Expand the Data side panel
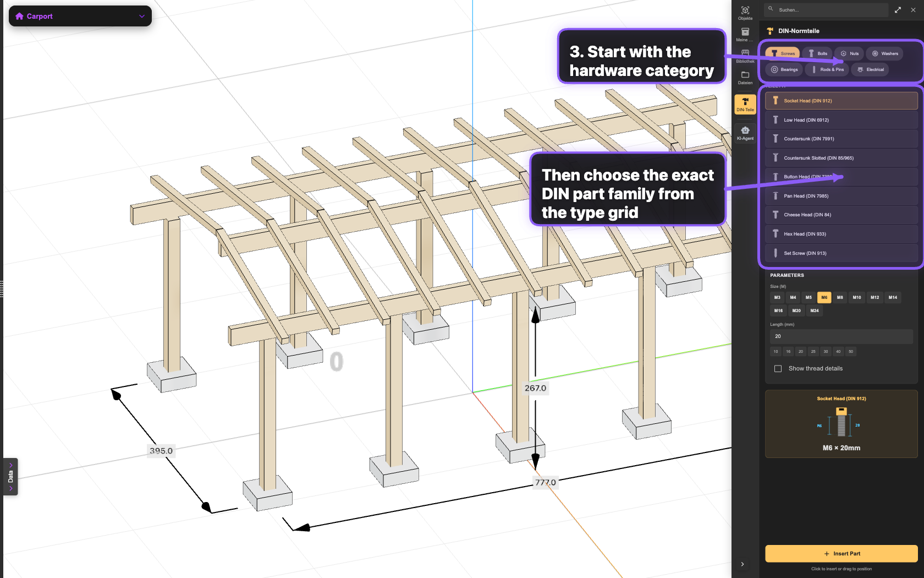Image resolution: width=924 pixels, height=578 pixels. (x=10, y=477)
